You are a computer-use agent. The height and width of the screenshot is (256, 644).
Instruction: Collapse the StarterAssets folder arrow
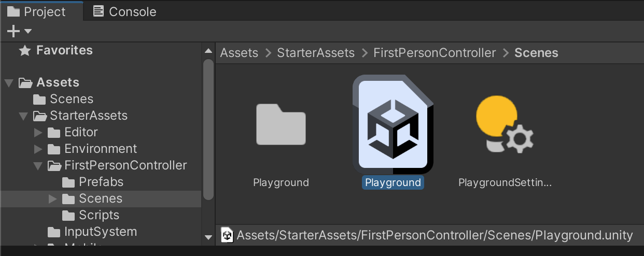coord(23,116)
